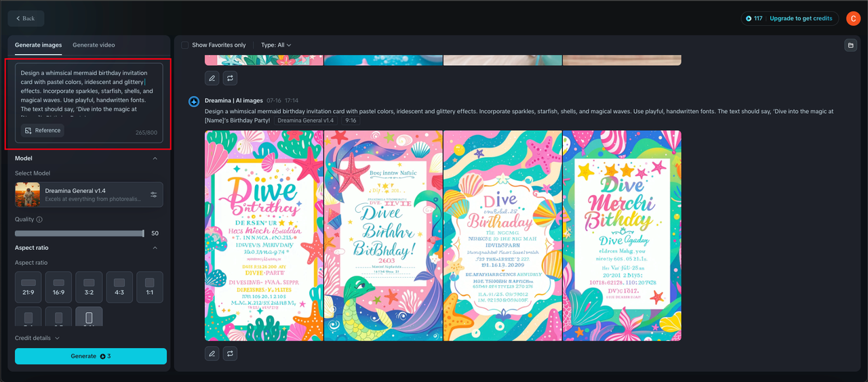Open the folder icon at top right
The height and width of the screenshot is (382, 868).
pyautogui.click(x=850, y=45)
